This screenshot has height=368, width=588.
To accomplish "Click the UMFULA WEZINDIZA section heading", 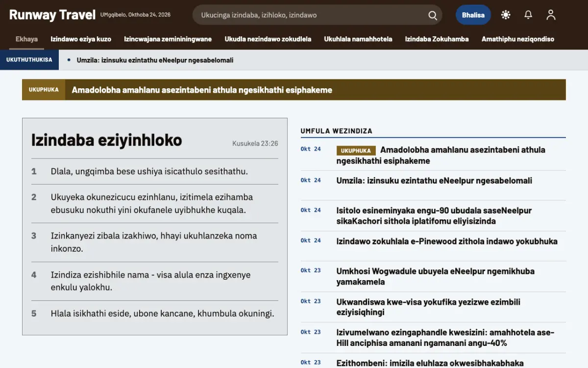I will (337, 131).
